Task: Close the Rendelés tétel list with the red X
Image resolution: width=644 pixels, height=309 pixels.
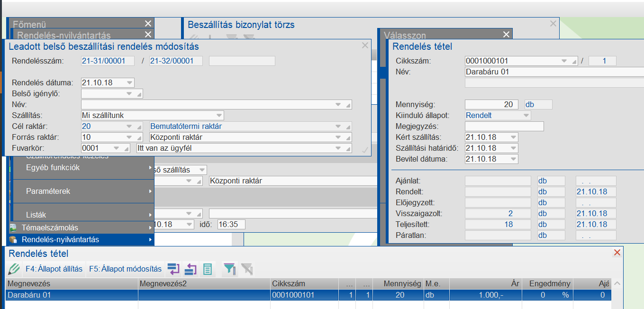Action: (x=617, y=253)
